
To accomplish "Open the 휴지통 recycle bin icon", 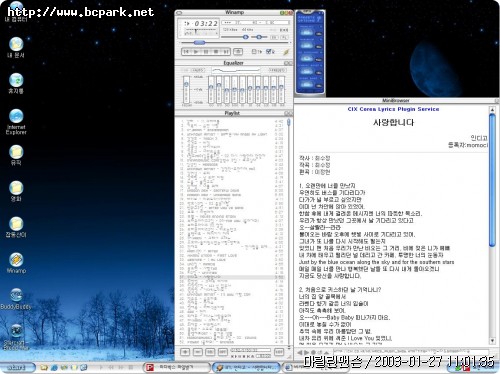I will pyautogui.click(x=16, y=84).
